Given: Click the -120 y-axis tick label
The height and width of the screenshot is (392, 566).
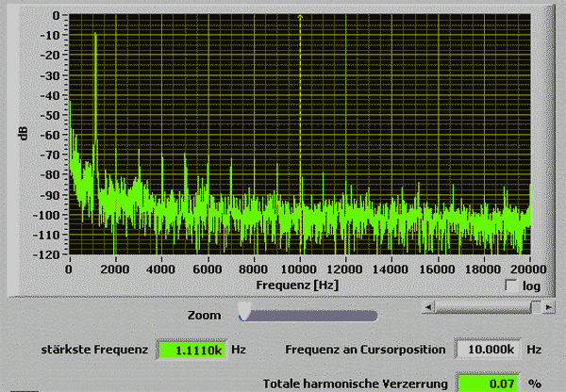Looking at the screenshot, I should click(46, 254).
